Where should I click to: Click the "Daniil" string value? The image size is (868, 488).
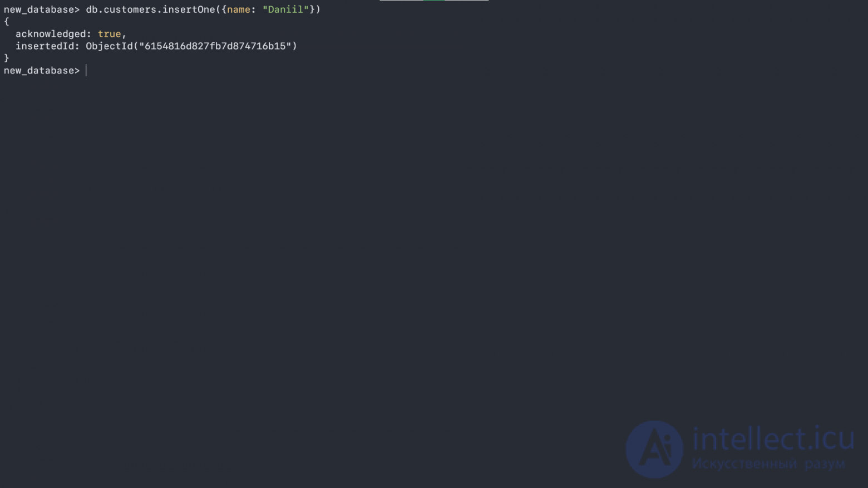285,9
